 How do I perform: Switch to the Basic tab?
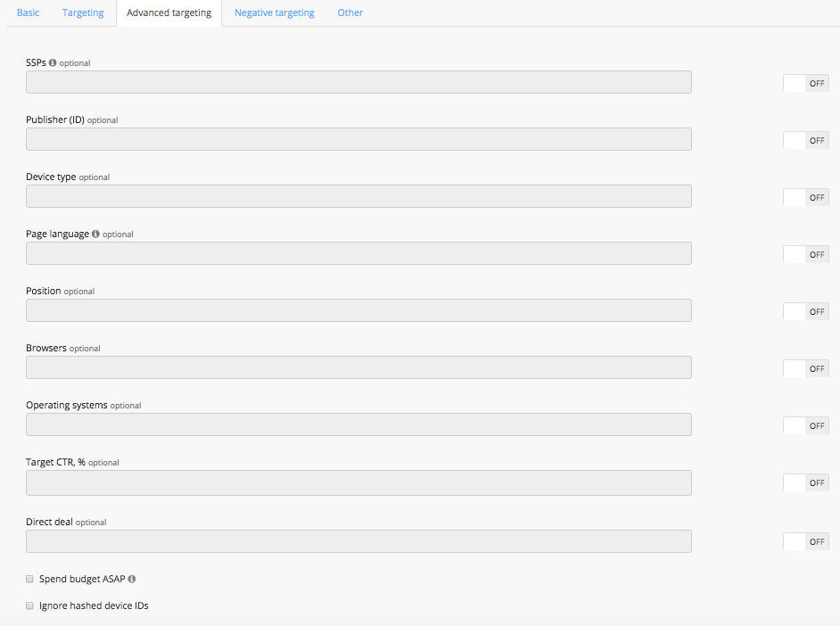tap(28, 13)
